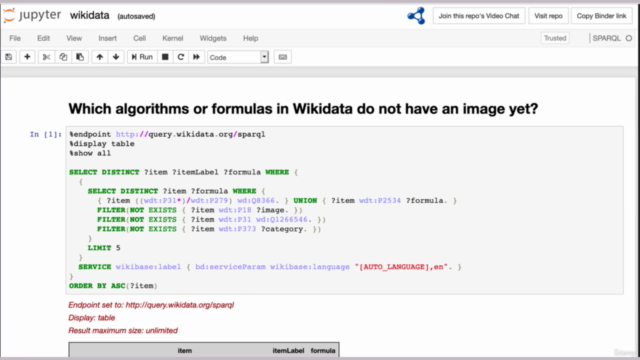This screenshot has width=640, height=360.
Task: Cut selected cells with the scissors icon
Action: coord(46,57)
